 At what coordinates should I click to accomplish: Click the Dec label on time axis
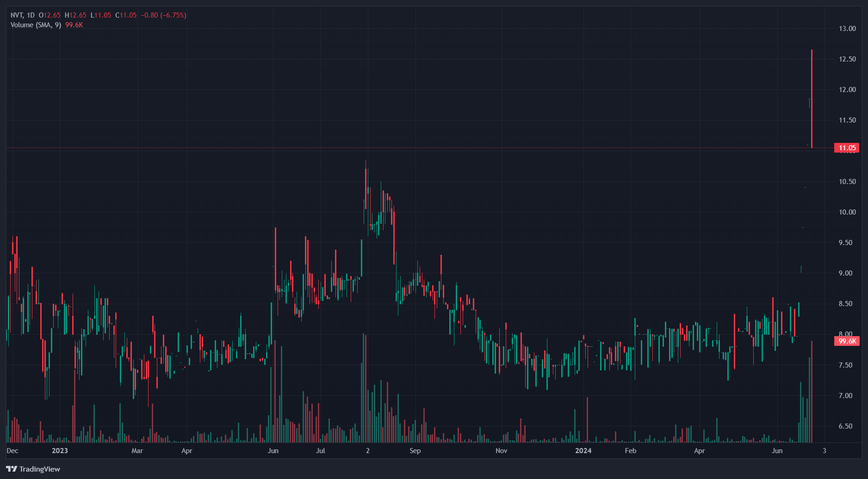[12, 451]
